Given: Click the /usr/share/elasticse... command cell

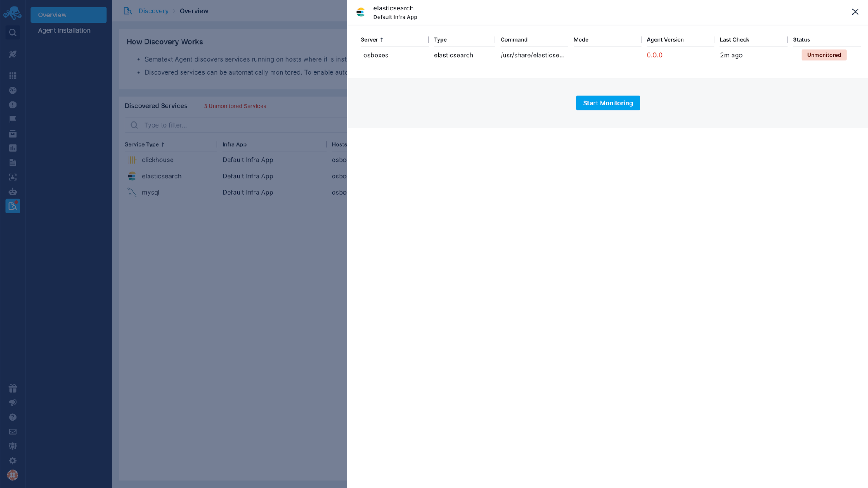Looking at the screenshot, I should pyautogui.click(x=532, y=55).
